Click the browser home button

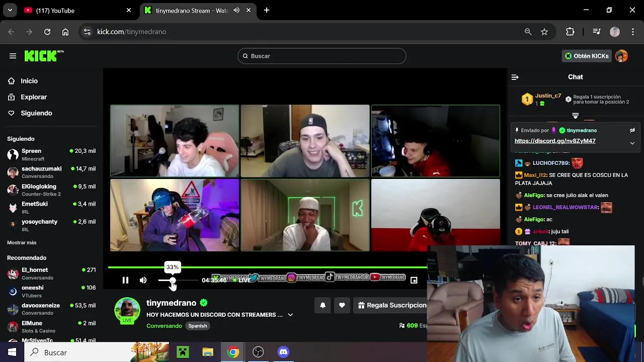click(65, 32)
